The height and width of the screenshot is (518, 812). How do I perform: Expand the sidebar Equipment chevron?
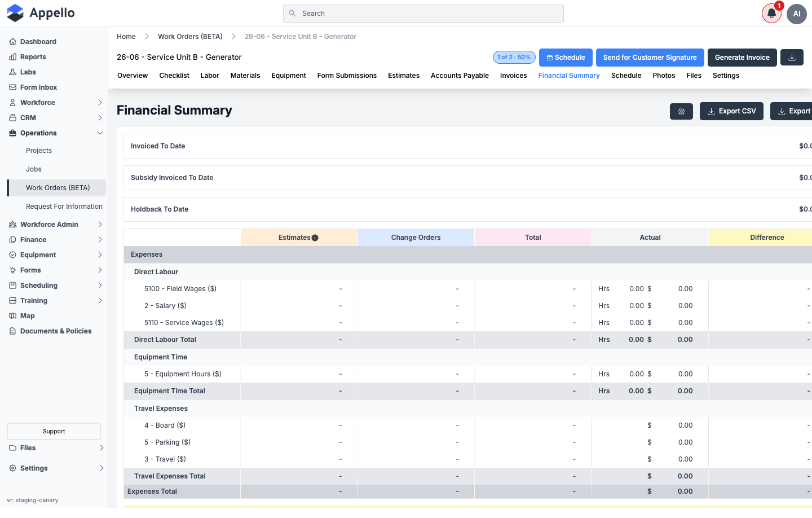tap(100, 255)
